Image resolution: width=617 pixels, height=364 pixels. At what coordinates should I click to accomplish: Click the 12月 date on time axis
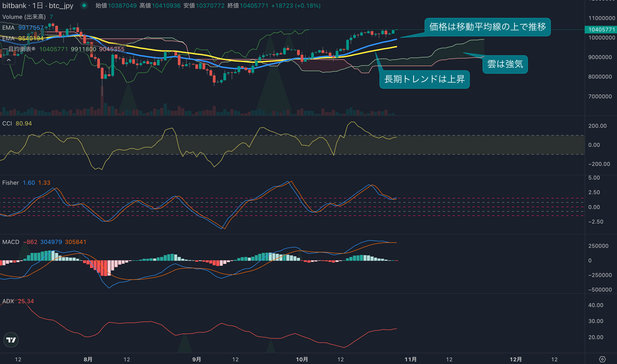tap(516, 359)
